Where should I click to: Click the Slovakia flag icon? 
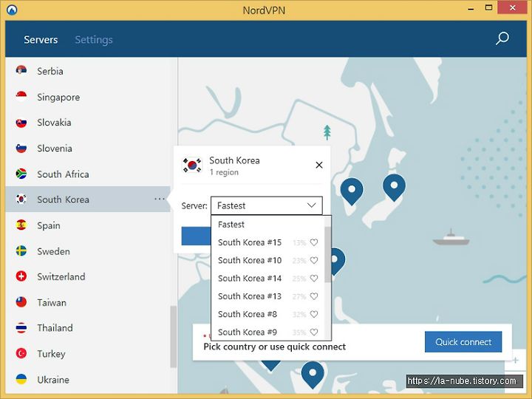[21, 123]
